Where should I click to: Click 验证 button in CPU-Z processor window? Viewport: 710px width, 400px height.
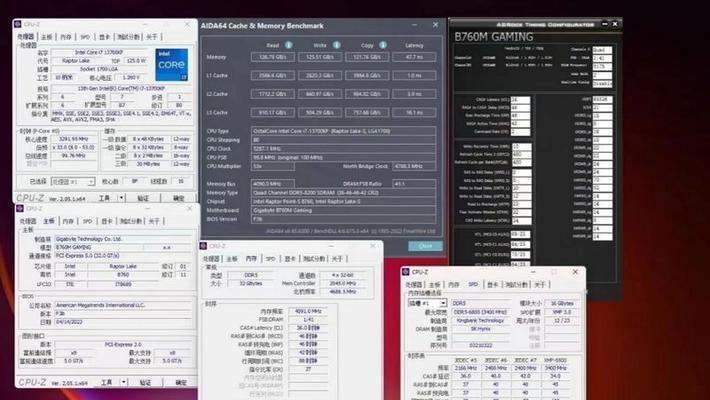point(143,198)
